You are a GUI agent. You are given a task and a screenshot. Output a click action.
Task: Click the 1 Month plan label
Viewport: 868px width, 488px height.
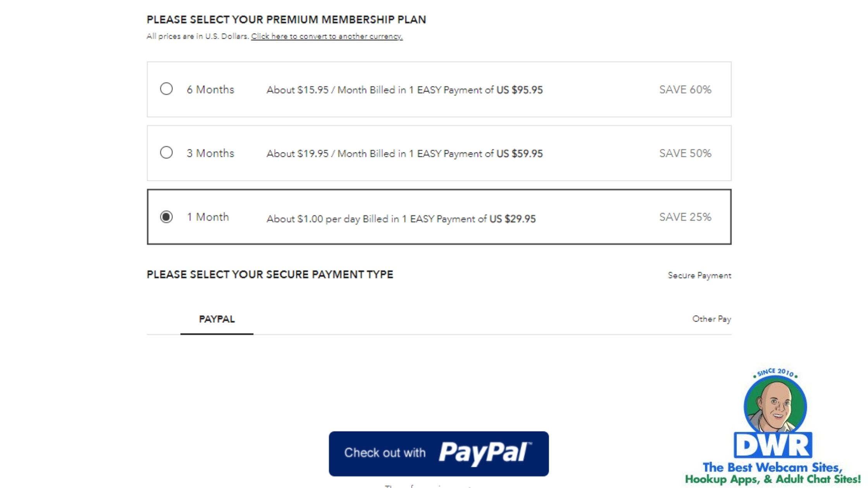(x=208, y=217)
